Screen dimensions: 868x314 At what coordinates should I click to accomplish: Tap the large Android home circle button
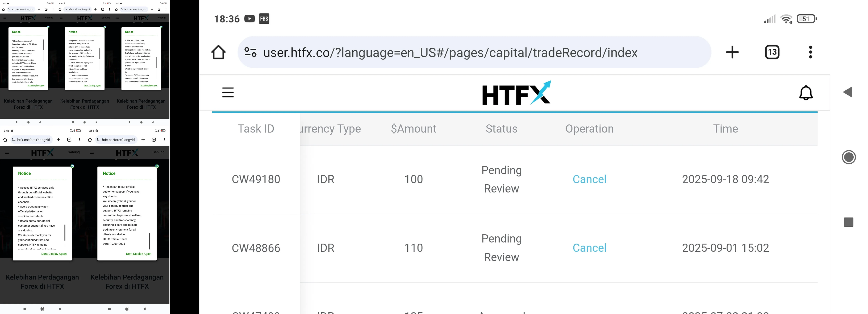[x=848, y=157]
